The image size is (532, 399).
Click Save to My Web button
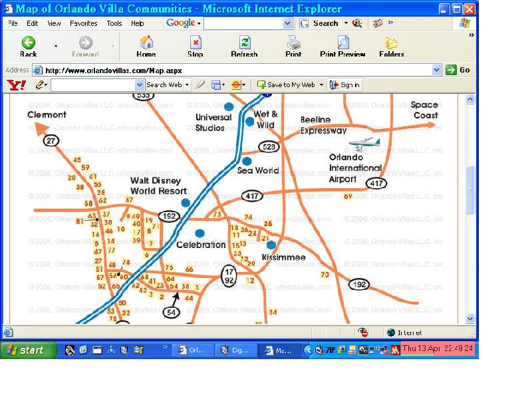click(286, 85)
